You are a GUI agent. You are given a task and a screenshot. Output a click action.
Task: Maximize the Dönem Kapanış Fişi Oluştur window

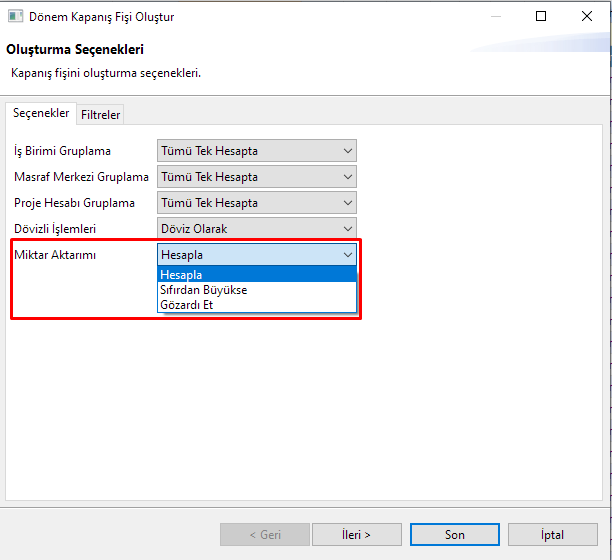(541, 16)
